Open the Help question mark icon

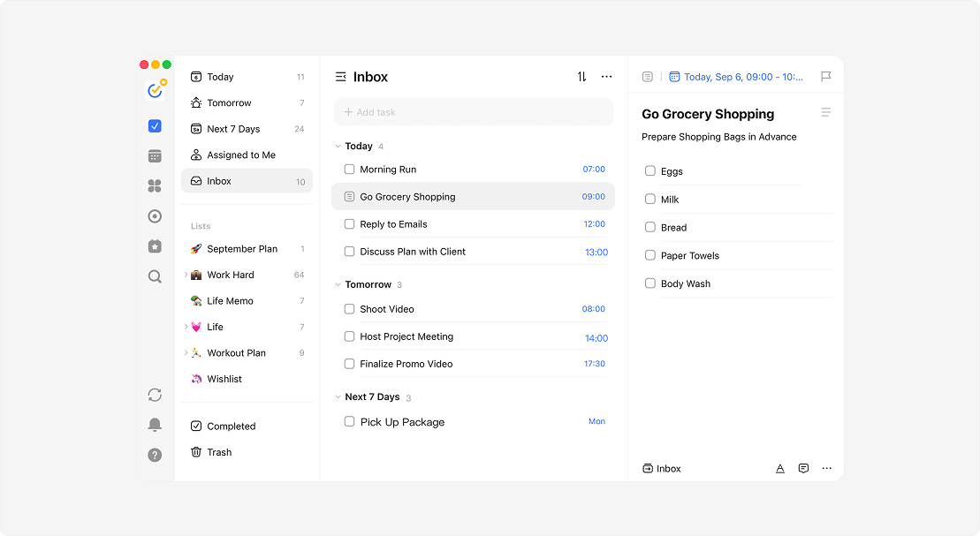155,455
